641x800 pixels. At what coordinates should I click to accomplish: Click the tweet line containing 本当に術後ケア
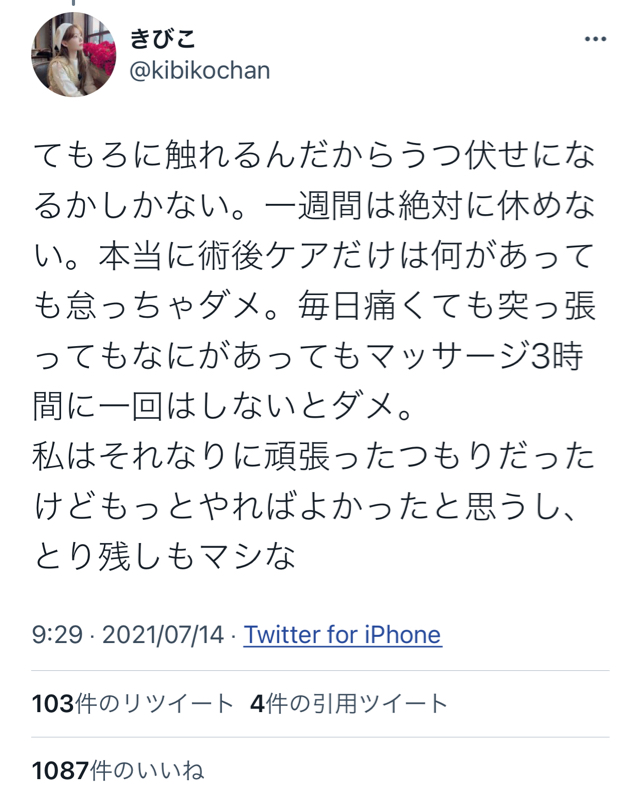coord(315,256)
